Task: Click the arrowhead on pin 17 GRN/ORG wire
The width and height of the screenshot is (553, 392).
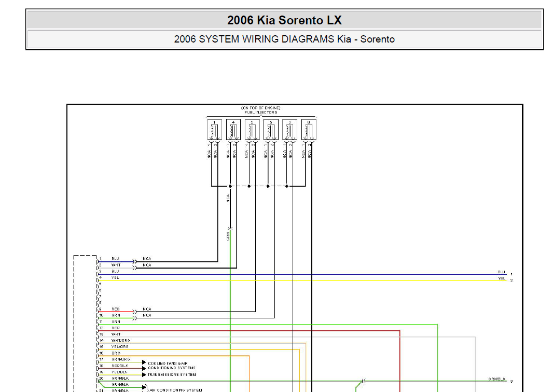Action: pos(144,362)
